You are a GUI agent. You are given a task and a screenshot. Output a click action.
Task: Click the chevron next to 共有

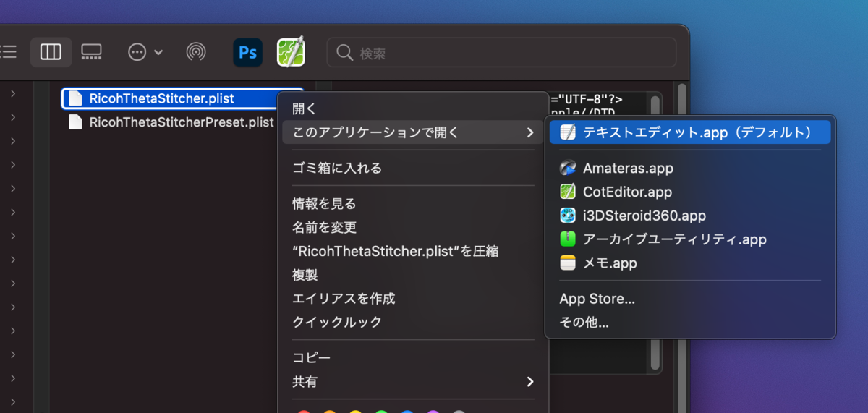530,381
